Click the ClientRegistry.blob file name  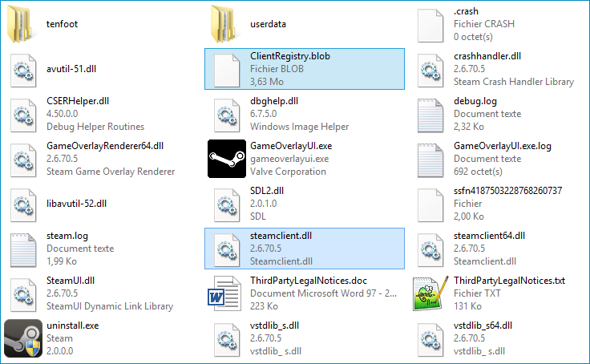point(290,56)
